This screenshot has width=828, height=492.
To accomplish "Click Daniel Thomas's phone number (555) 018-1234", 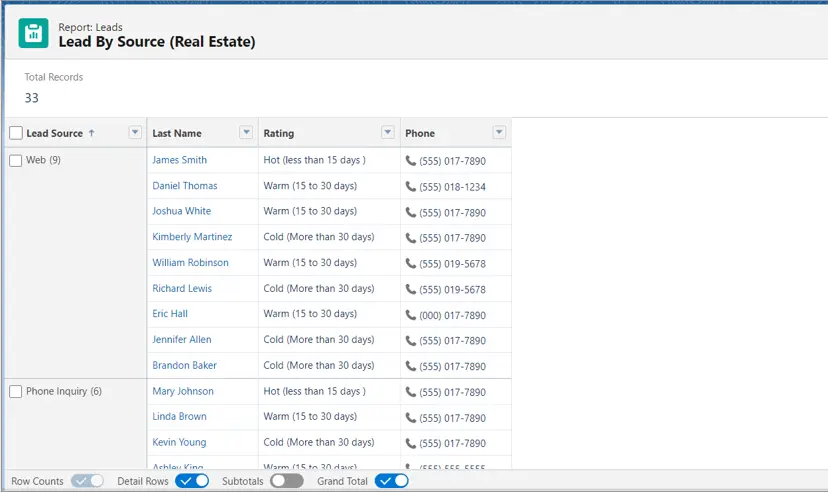I will pos(453,187).
